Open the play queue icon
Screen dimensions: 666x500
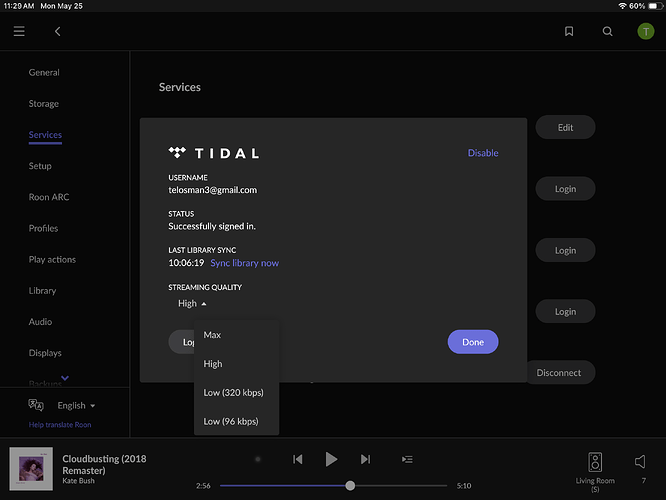407,459
